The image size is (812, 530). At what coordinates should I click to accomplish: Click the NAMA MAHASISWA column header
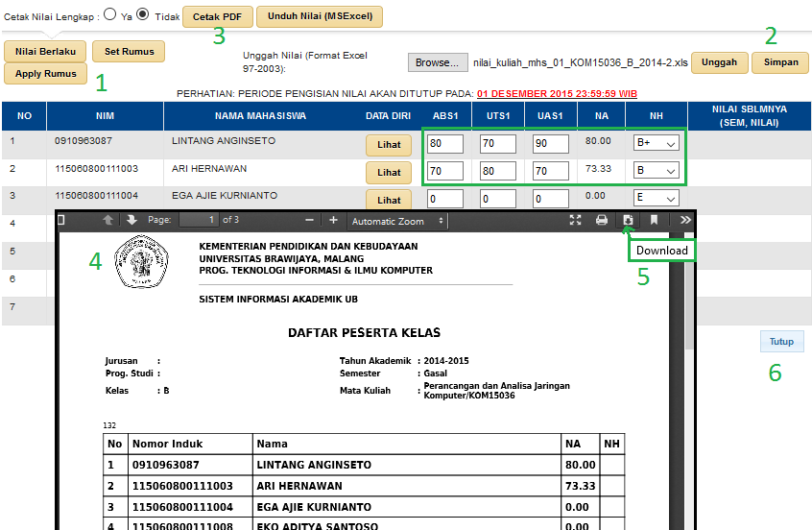tap(260, 116)
